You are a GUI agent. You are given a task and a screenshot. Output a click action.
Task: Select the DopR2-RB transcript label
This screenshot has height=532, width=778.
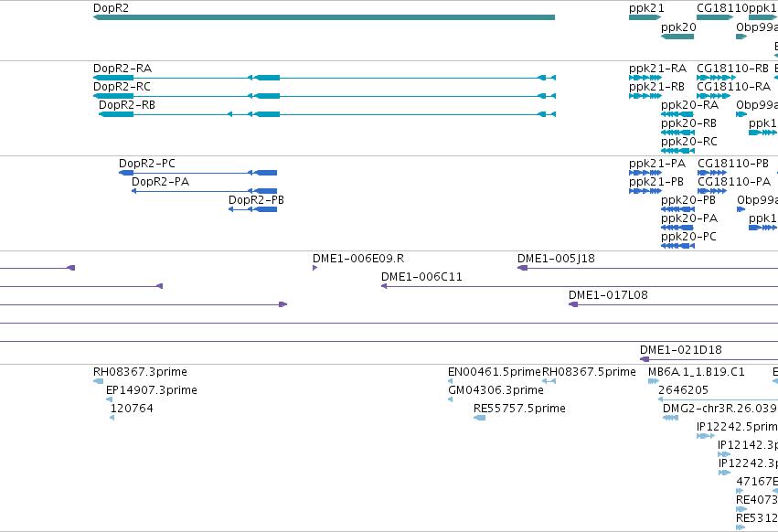coord(127,105)
